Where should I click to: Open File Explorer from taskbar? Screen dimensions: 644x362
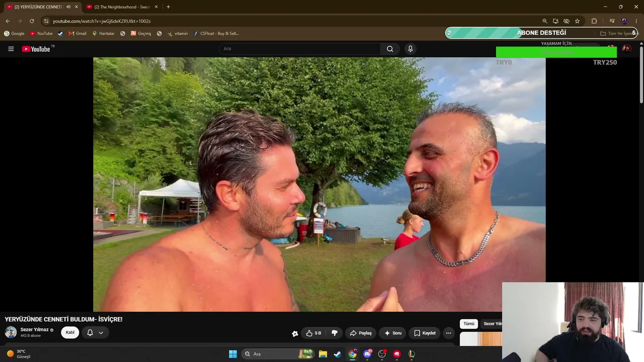(x=323, y=354)
